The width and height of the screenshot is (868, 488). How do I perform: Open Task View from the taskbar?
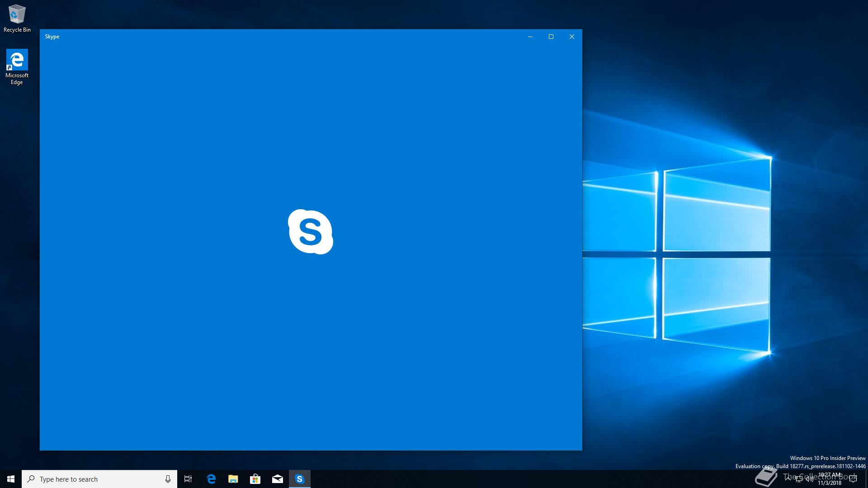tap(188, 479)
